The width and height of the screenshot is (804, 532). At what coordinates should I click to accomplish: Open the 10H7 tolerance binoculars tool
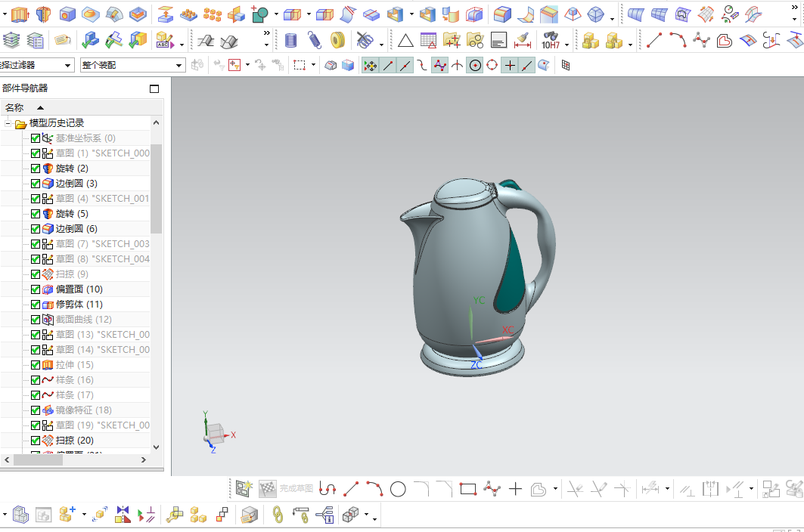[x=550, y=40]
